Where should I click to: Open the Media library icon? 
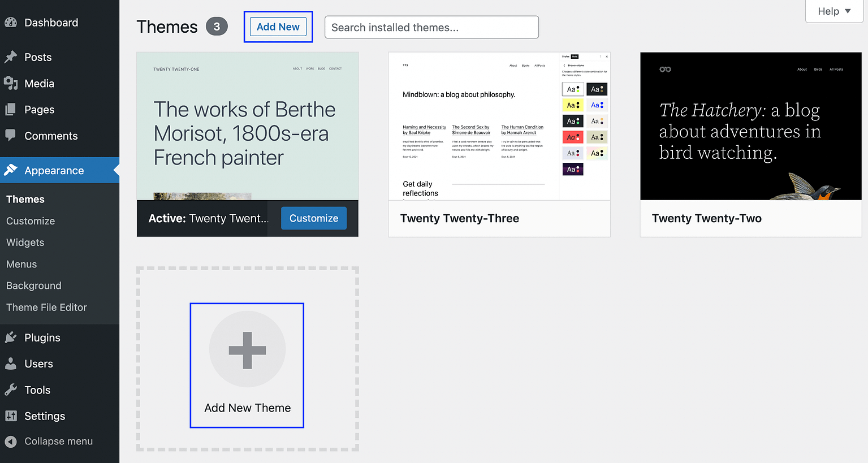11,83
